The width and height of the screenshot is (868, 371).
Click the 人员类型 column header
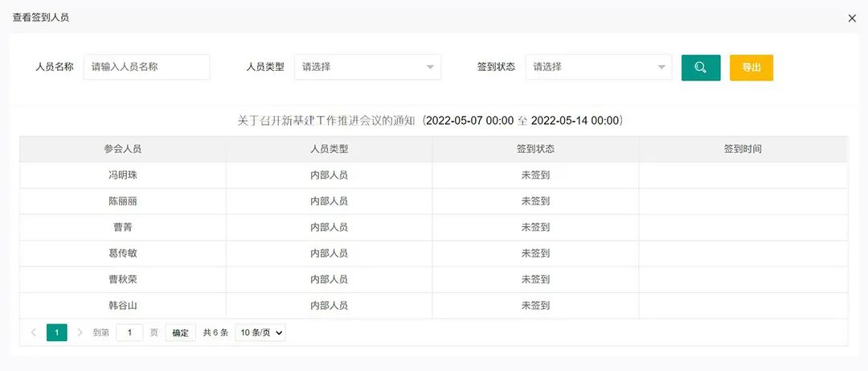(329, 149)
